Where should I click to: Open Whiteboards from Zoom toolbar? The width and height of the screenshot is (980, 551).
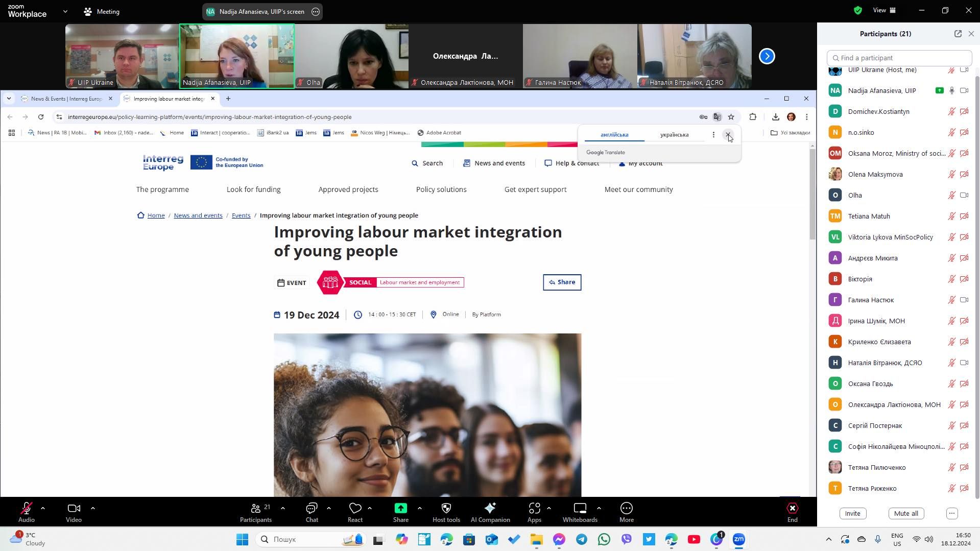pos(580,512)
